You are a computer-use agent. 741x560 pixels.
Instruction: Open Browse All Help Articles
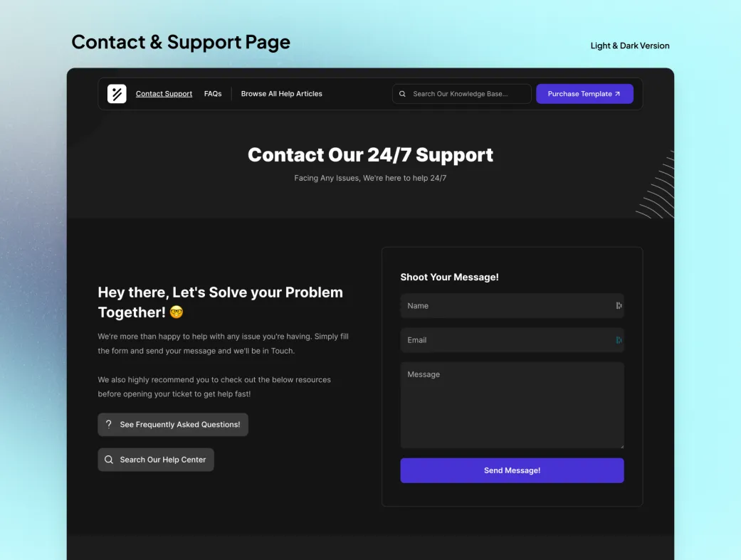[282, 93]
